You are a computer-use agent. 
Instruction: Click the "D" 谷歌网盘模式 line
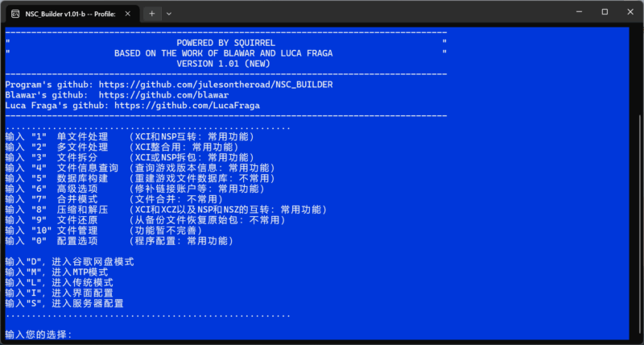tap(70, 262)
